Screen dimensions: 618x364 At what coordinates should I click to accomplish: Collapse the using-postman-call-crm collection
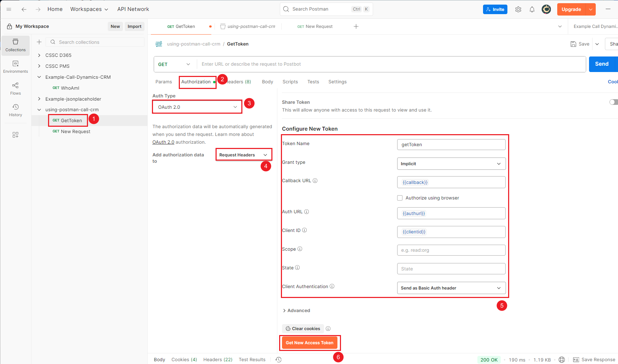[x=39, y=110]
